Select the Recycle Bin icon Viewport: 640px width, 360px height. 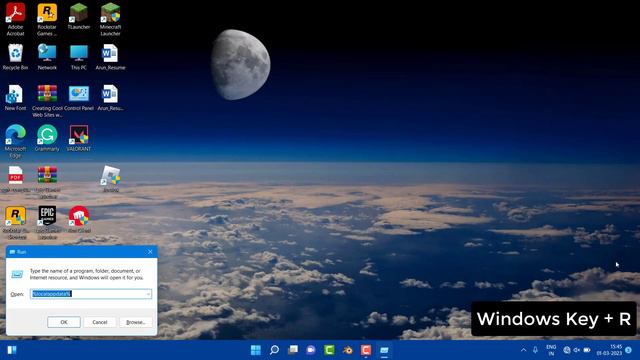click(x=16, y=57)
